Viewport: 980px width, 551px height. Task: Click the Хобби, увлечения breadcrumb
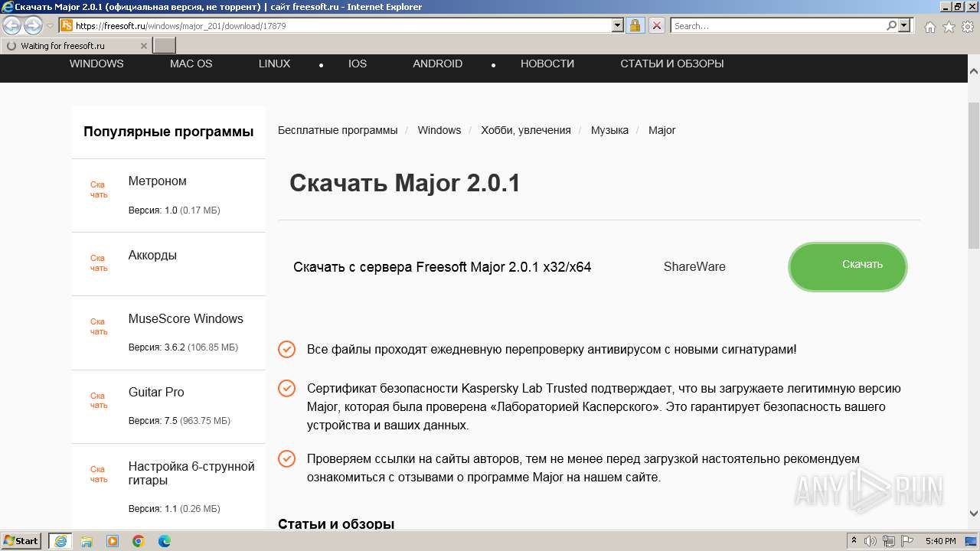click(x=526, y=130)
